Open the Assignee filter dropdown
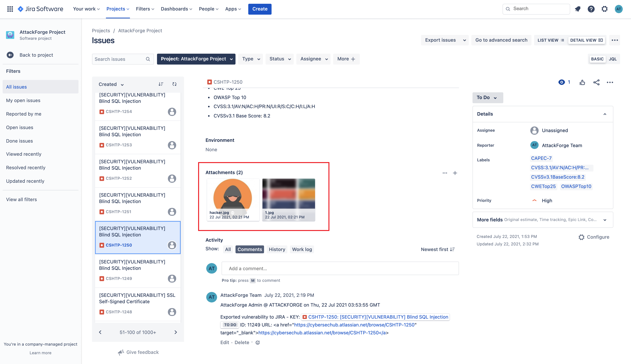Viewport: 631px width, 364px height. 313,59
